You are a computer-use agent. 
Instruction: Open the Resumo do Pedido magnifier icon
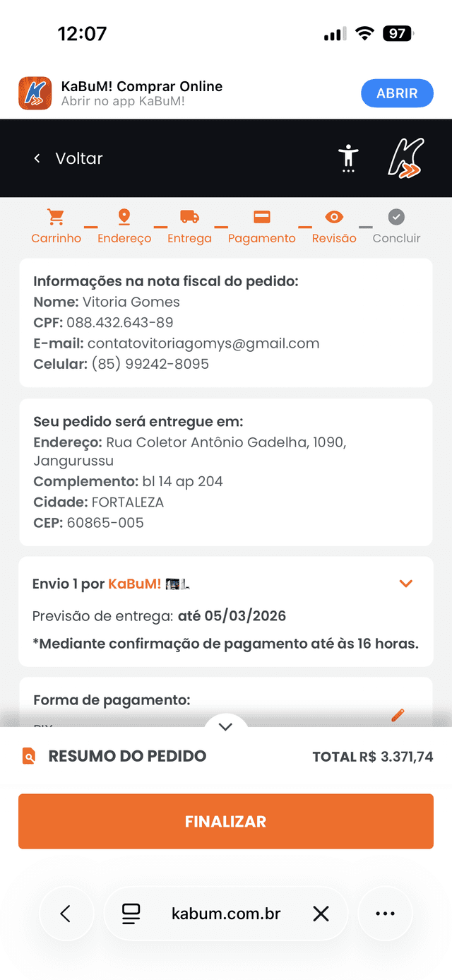click(29, 756)
